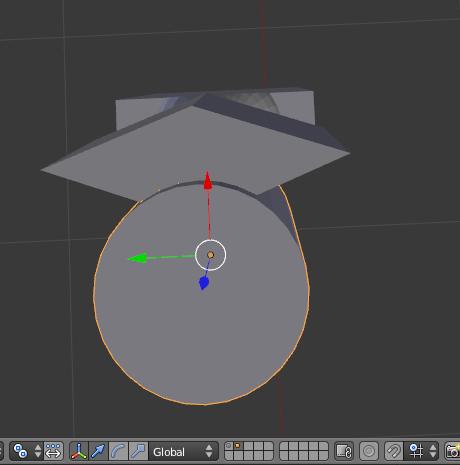The width and height of the screenshot is (460, 465).
Task: Expand pivot point menu arrows
Action: click(38, 451)
